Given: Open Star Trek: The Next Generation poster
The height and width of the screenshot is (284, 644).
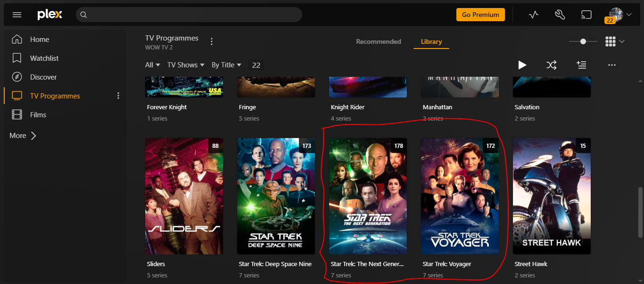Looking at the screenshot, I should coord(368,196).
